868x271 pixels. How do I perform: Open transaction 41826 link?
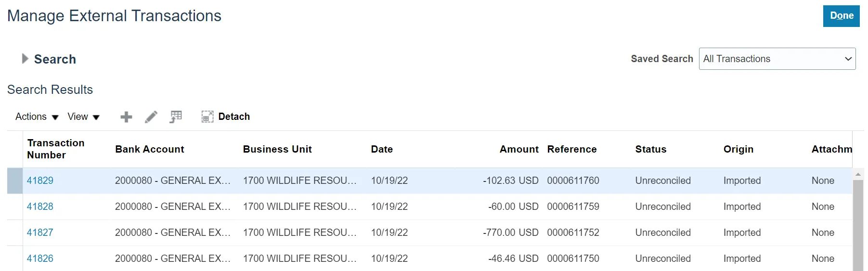tap(40, 258)
